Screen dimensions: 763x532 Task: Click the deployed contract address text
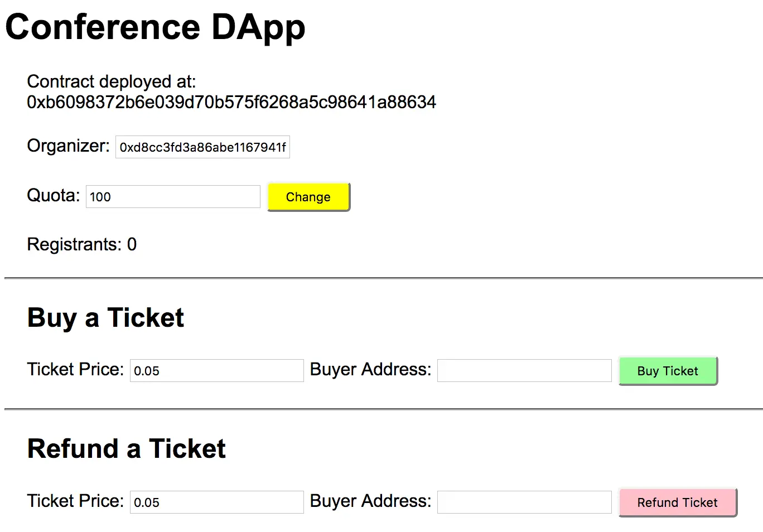(231, 102)
